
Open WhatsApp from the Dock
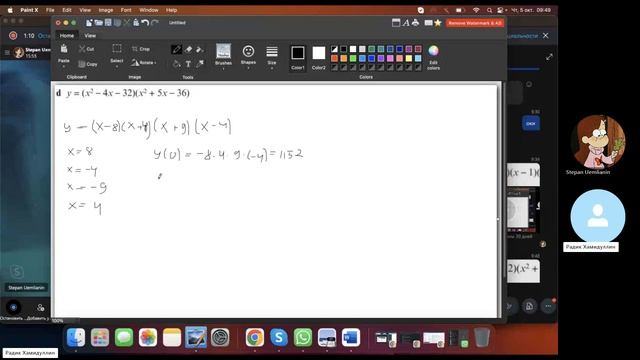tap(303, 338)
